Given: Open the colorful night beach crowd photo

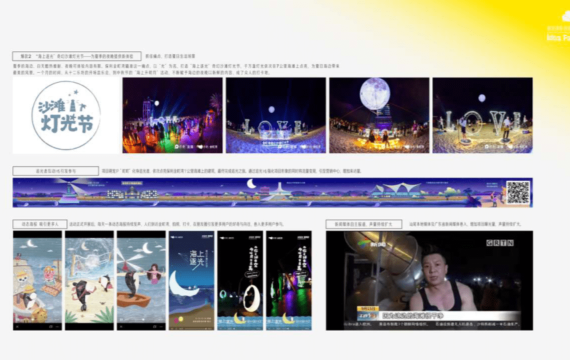Looking at the screenshot, I should click(x=172, y=115).
